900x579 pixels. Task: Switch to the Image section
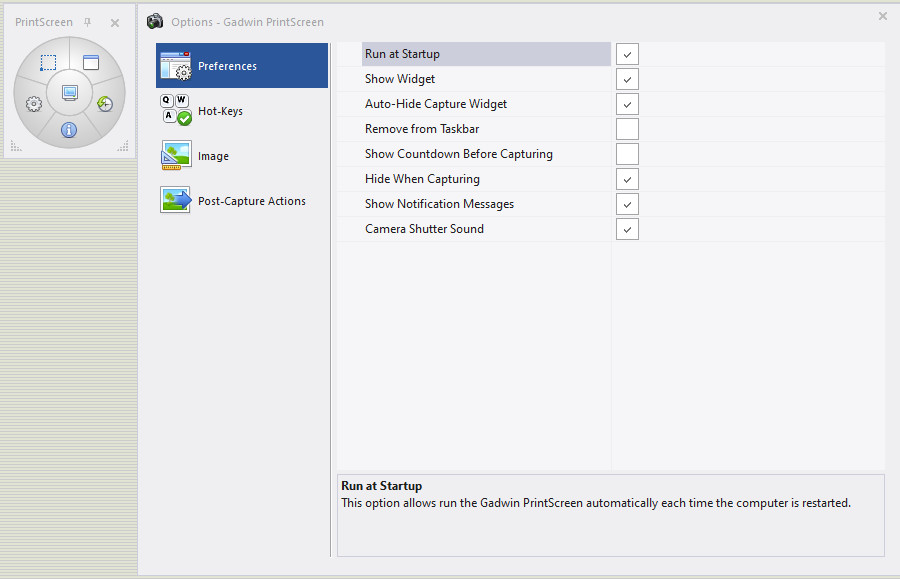pyautogui.click(x=242, y=156)
